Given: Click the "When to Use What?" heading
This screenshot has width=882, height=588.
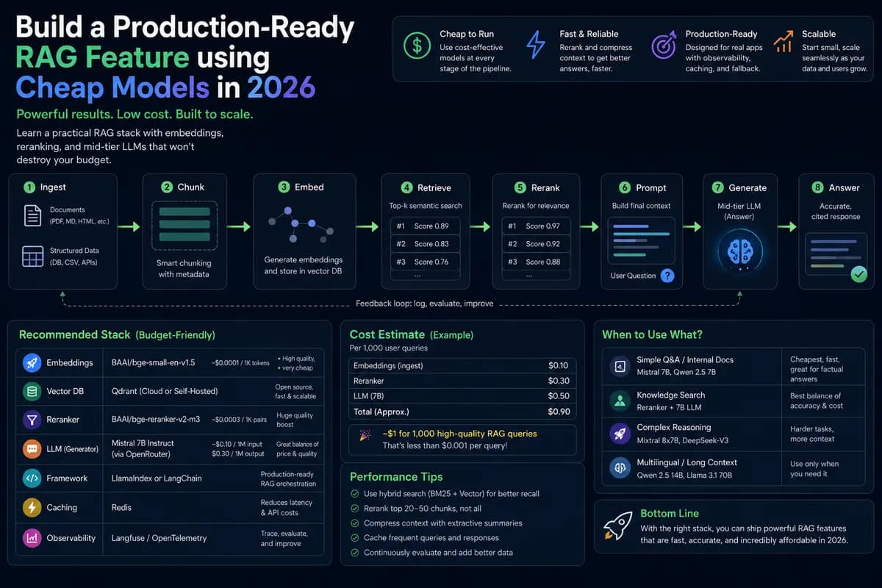Looking at the screenshot, I should tap(652, 334).
